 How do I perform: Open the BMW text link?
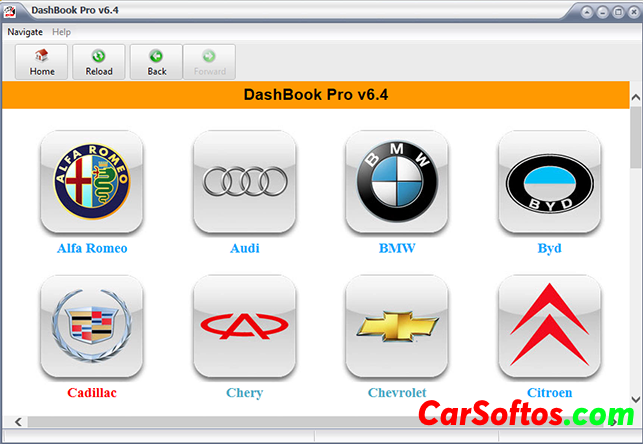tap(397, 248)
